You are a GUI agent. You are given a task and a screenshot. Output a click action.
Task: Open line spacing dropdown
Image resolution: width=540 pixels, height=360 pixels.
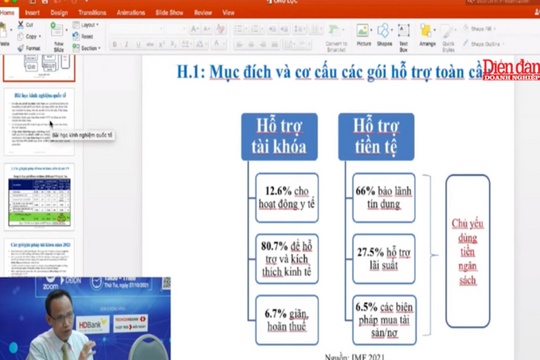pyautogui.click(x=300, y=29)
